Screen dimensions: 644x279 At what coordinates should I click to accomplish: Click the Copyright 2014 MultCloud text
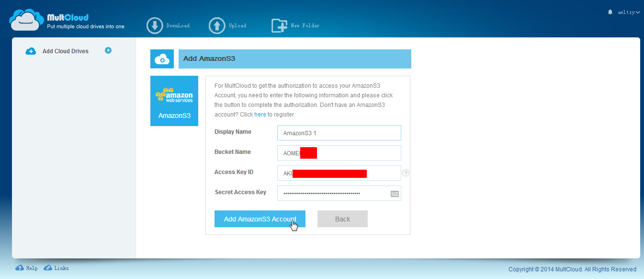[572, 269]
